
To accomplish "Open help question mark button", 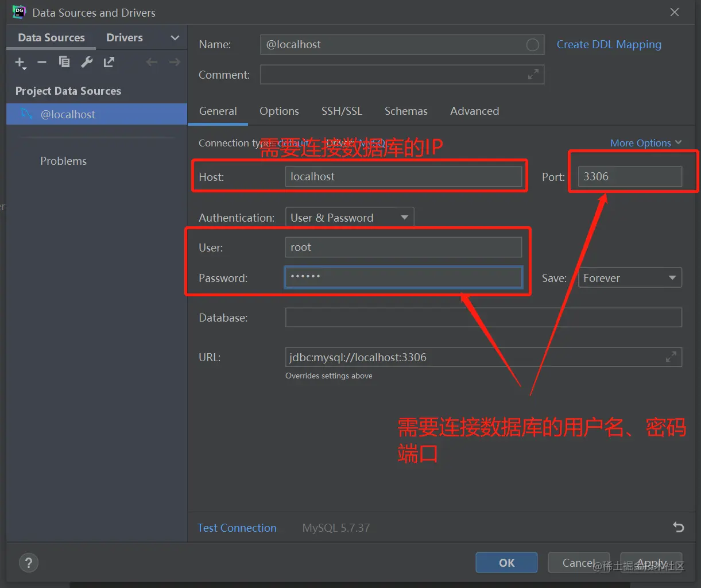I will click(29, 562).
